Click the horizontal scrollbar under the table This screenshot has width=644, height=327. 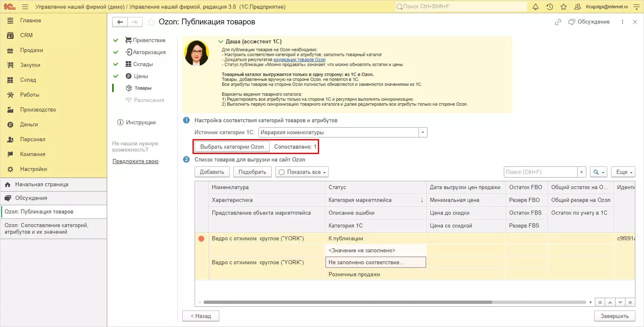(x=348, y=302)
